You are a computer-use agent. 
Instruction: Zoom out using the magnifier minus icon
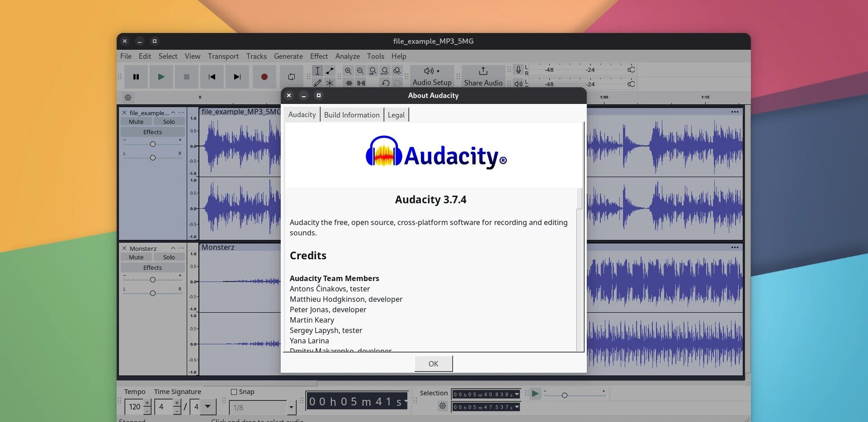pyautogui.click(x=360, y=71)
